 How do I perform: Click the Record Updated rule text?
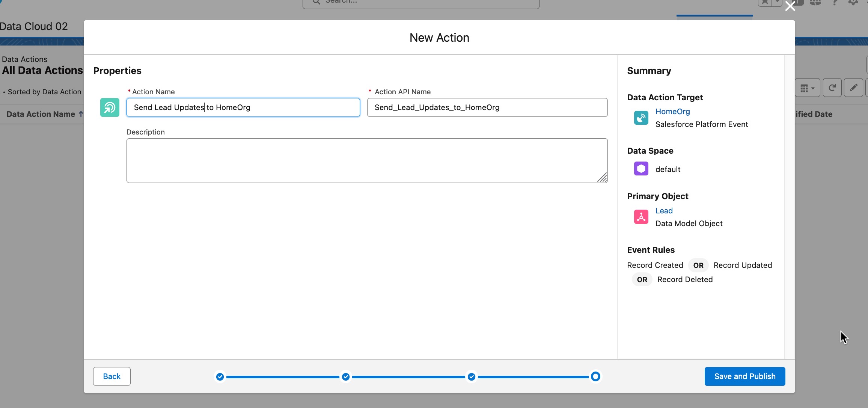[x=743, y=265]
